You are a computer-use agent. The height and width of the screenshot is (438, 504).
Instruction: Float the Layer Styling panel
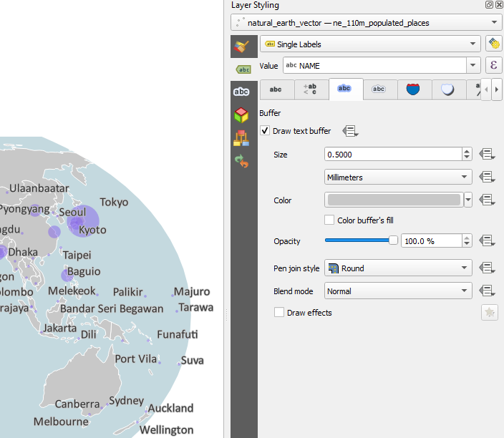pos(489,4)
